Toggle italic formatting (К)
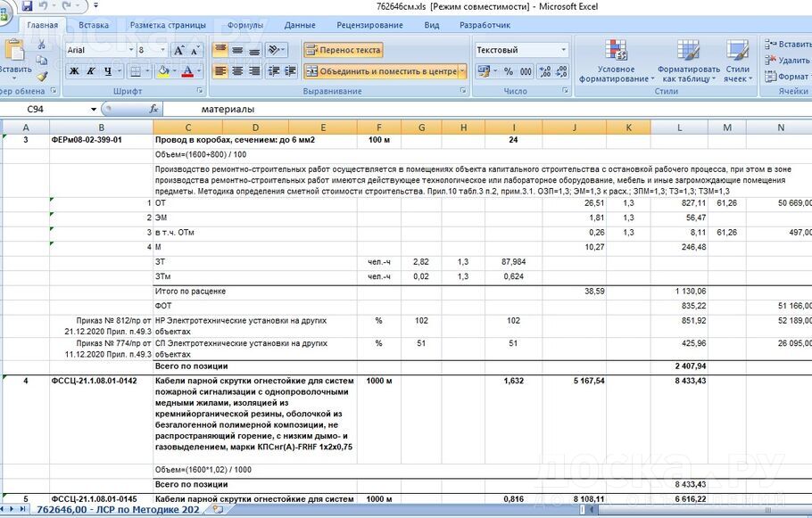812x518 pixels. tap(91, 71)
